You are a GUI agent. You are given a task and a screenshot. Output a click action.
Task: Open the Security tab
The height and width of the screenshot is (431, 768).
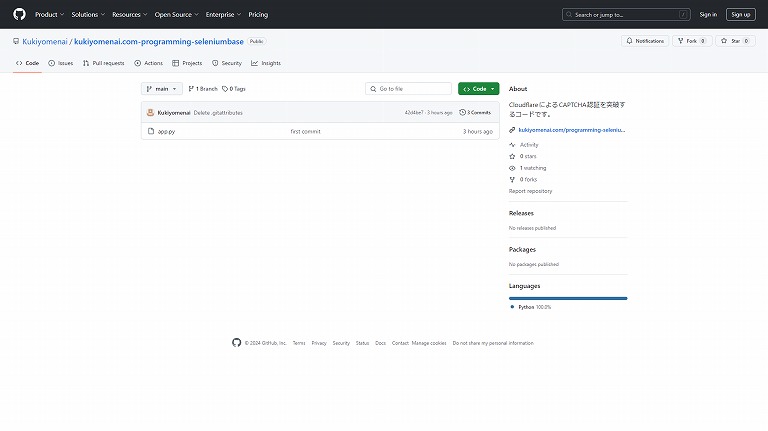pyautogui.click(x=227, y=63)
